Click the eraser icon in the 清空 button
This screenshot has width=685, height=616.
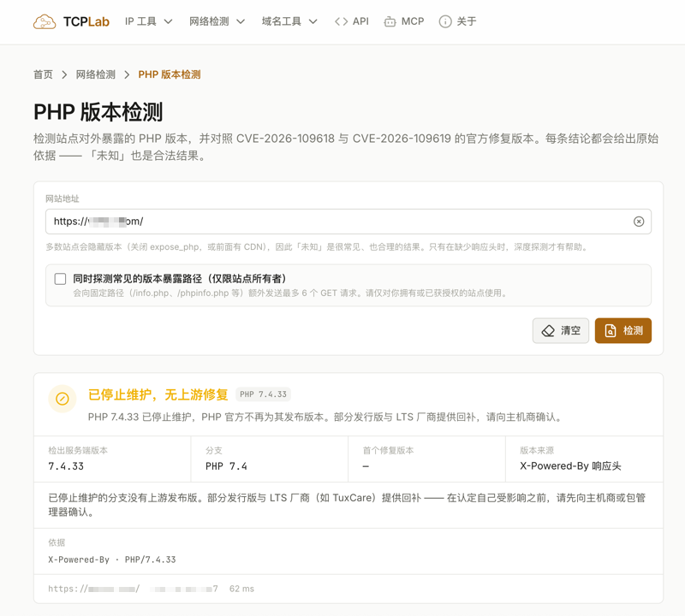click(x=548, y=330)
